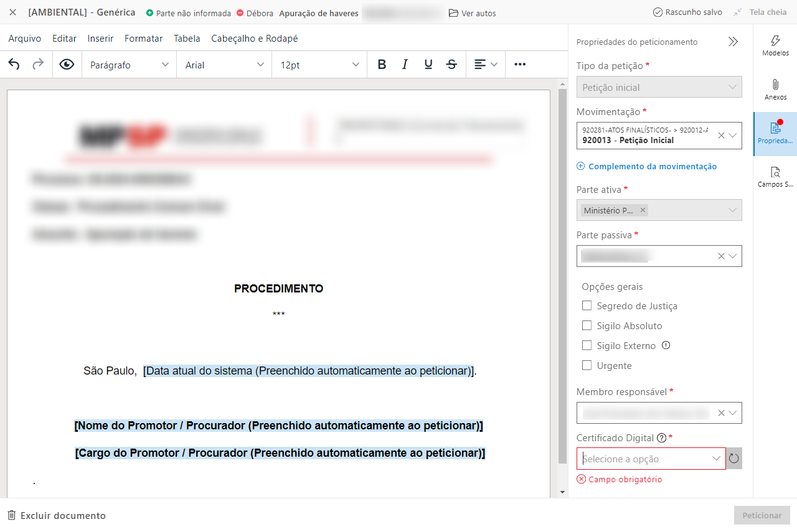Enable Segredo de Justiça checkbox
This screenshot has height=532, width=797.
point(587,306)
